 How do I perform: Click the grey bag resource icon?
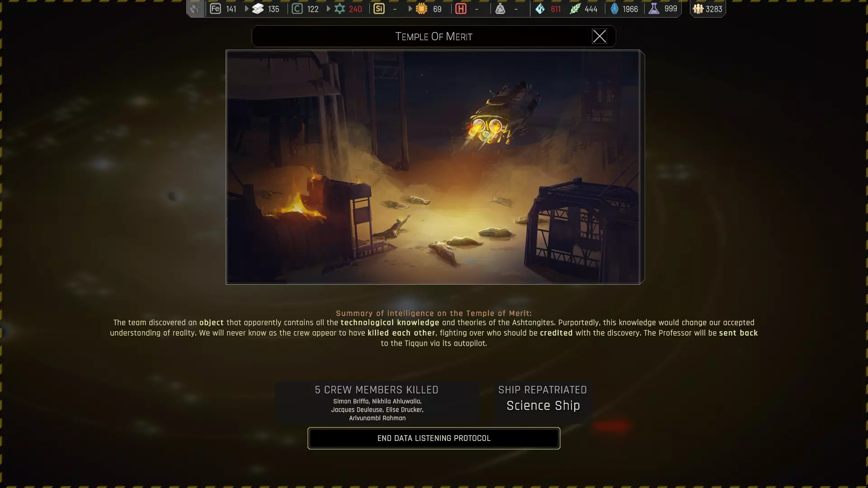click(500, 9)
